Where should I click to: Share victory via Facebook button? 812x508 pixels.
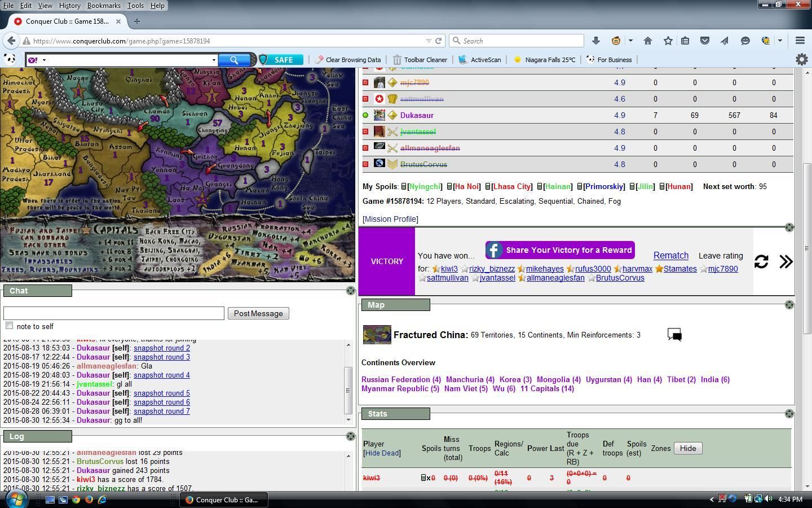[560, 250]
